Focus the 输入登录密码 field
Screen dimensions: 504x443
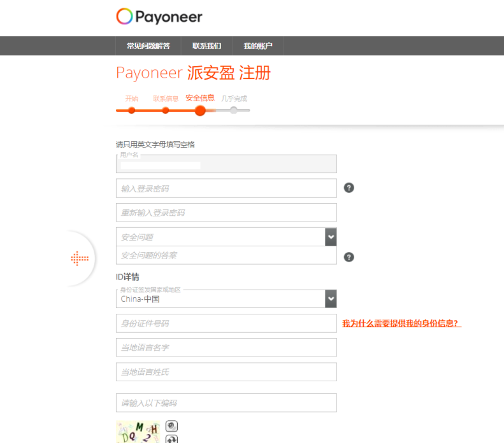point(226,188)
